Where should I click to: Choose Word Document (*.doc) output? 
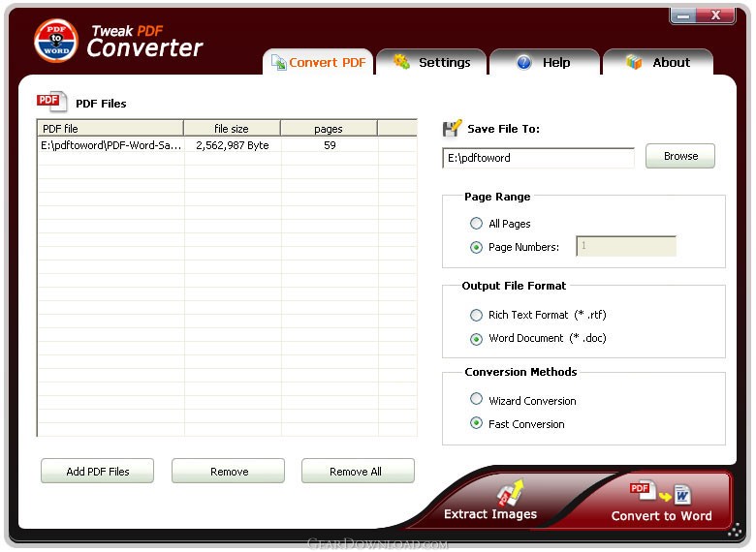tap(476, 339)
